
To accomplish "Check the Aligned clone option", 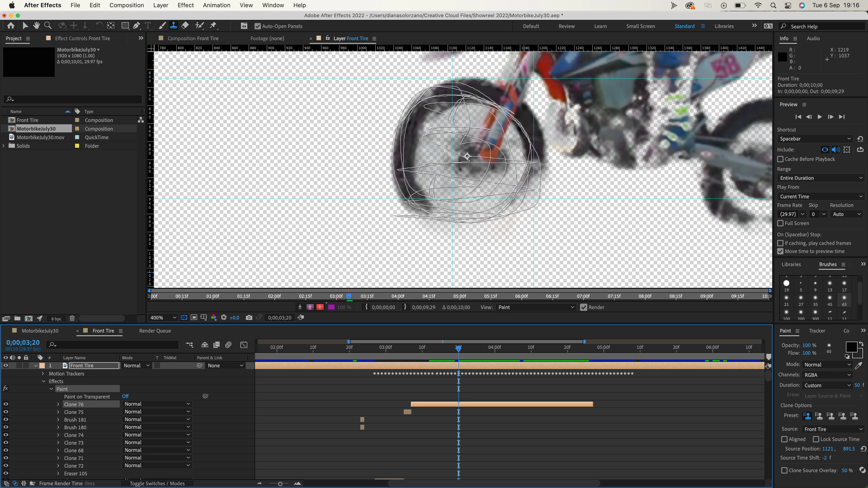I will (784, 439).
